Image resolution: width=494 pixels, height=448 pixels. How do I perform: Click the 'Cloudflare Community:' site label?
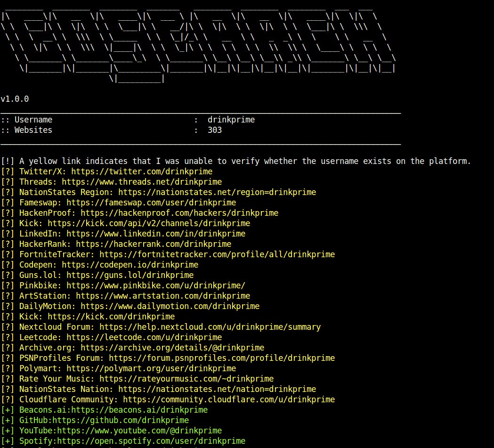[69, 400]
